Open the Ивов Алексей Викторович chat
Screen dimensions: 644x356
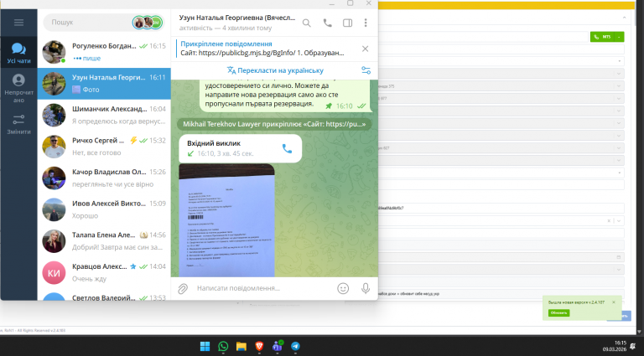[x=104, y=209]
